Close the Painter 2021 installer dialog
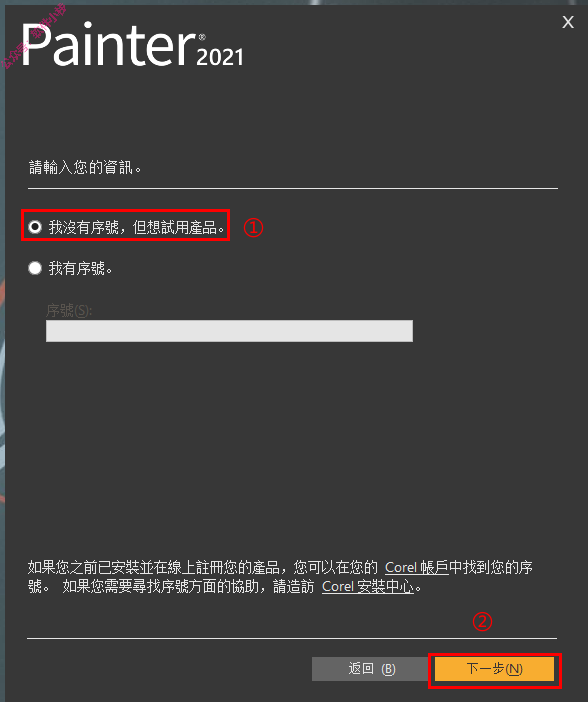Screen dimensions: 588x702 pos(568,22)
